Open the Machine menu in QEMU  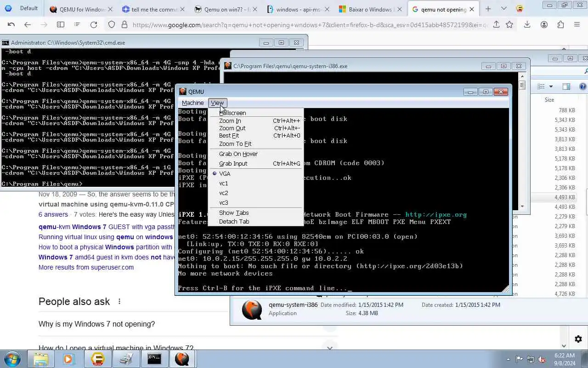point(192,103)
